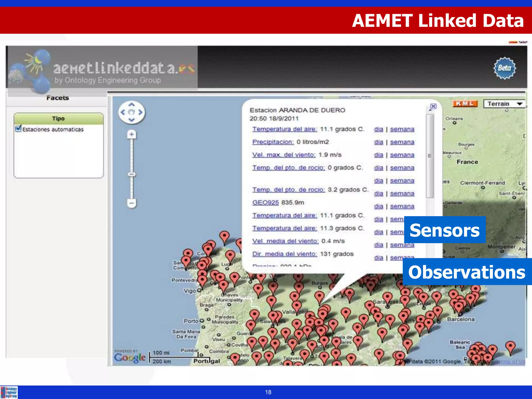The width and height of the screenshot is (532, 399).
Task: Click dia link in Temperatura del aire top row
Action: (x=378, y=129)
